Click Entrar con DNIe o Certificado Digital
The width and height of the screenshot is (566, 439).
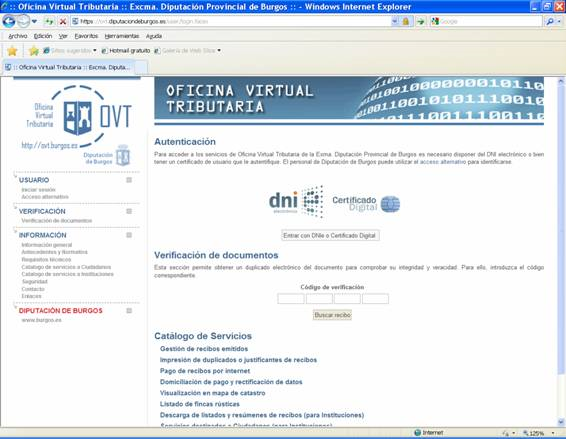click(330, 235)
